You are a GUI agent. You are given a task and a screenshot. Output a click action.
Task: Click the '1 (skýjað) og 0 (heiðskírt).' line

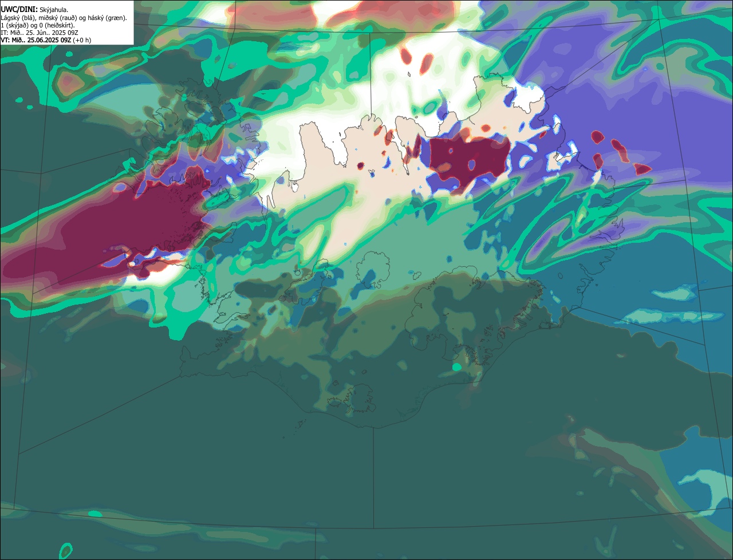38,25
